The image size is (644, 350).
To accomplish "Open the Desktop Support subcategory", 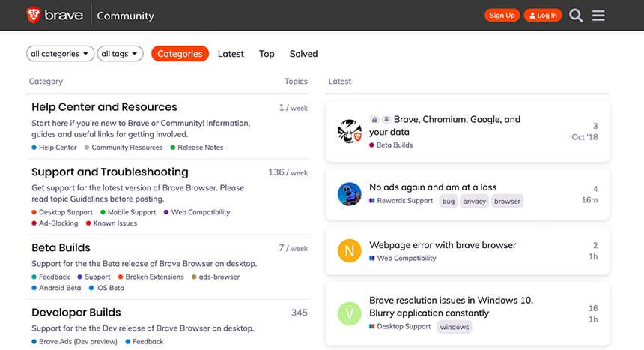I will pos(64,212).
